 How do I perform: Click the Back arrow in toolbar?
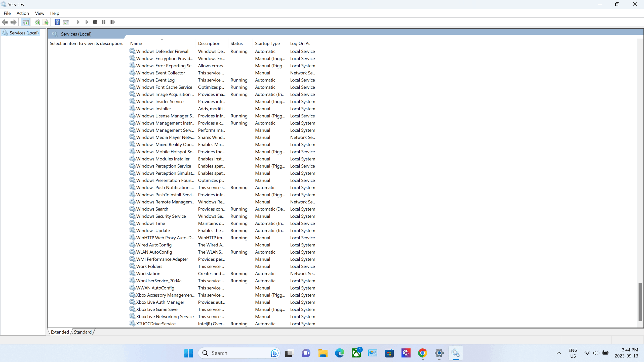point(5,22)
